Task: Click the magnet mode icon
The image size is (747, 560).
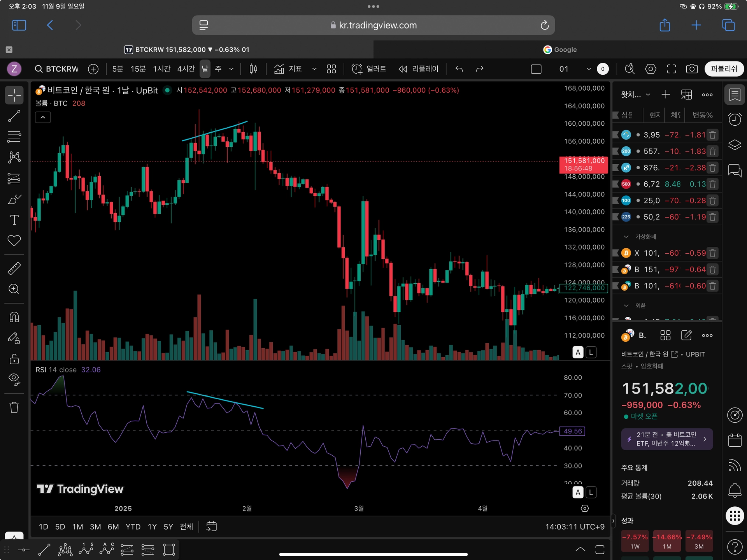Action: [x=14, y=317]
